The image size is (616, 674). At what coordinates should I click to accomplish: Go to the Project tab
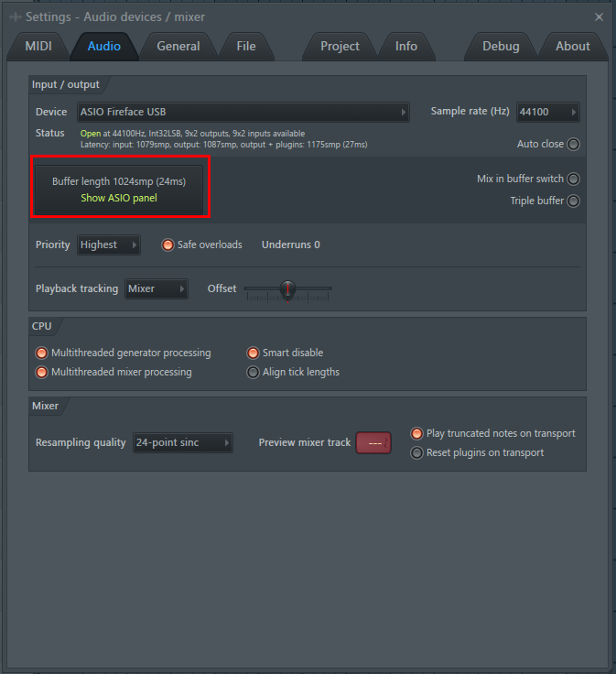click(x=340, y=47)
